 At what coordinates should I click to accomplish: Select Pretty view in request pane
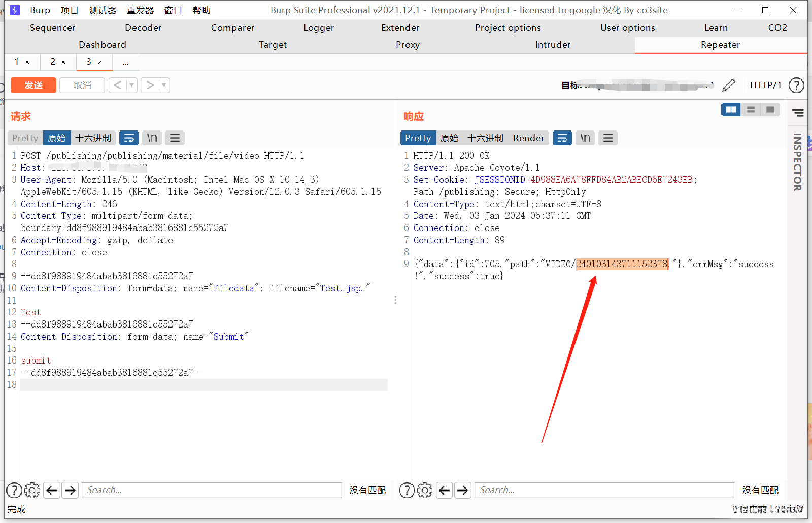click(x=25, y=138)
